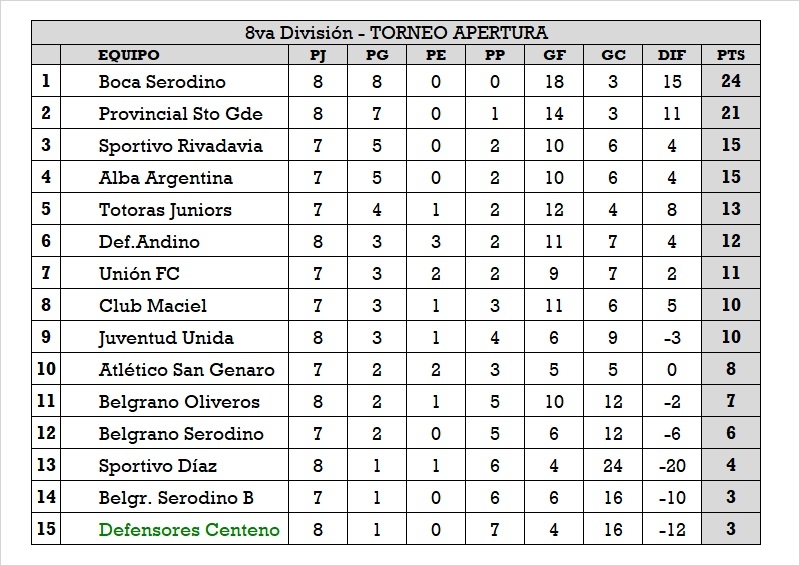Screen dimensions: 799x565
Task: Select the Atlético San Genaro cell
Action: pyautogui.click(x=186, y=370)
